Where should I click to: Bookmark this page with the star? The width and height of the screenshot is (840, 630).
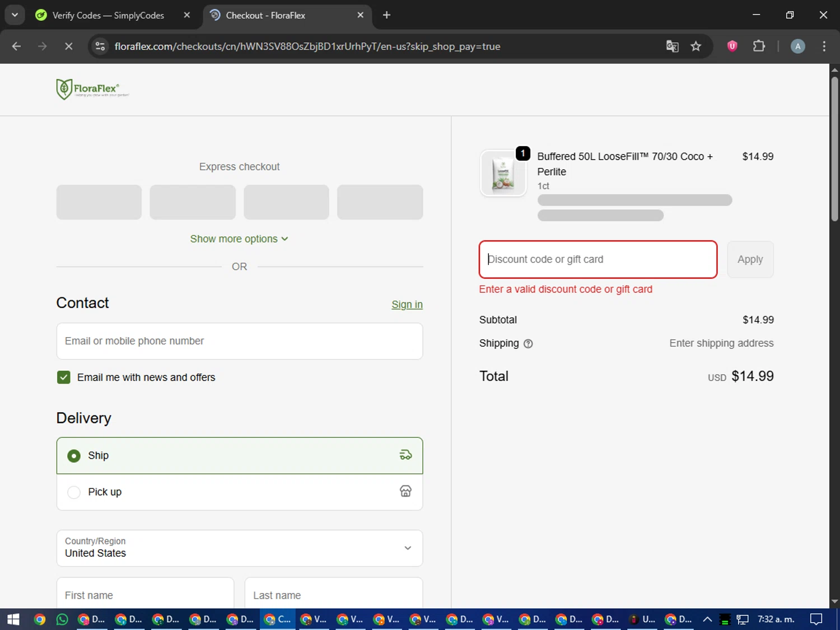click(x=696, y=46)
